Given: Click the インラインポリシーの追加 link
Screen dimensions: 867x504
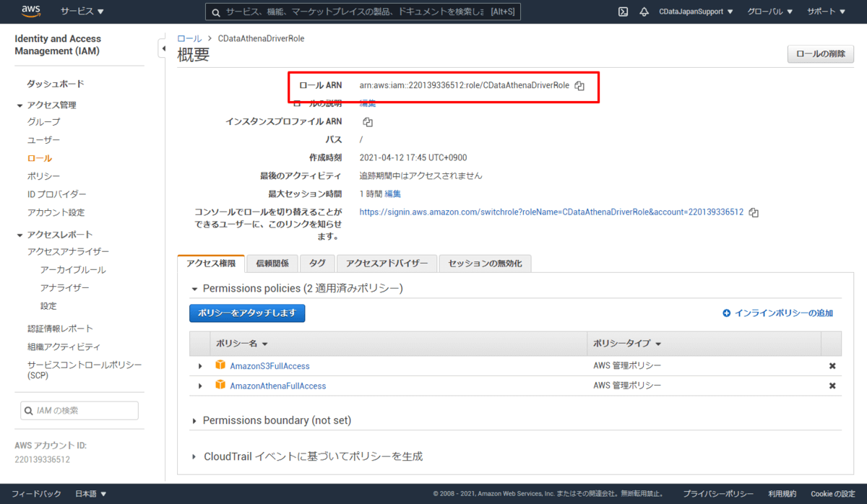Looking at the screenshot, I should (784, 313).
